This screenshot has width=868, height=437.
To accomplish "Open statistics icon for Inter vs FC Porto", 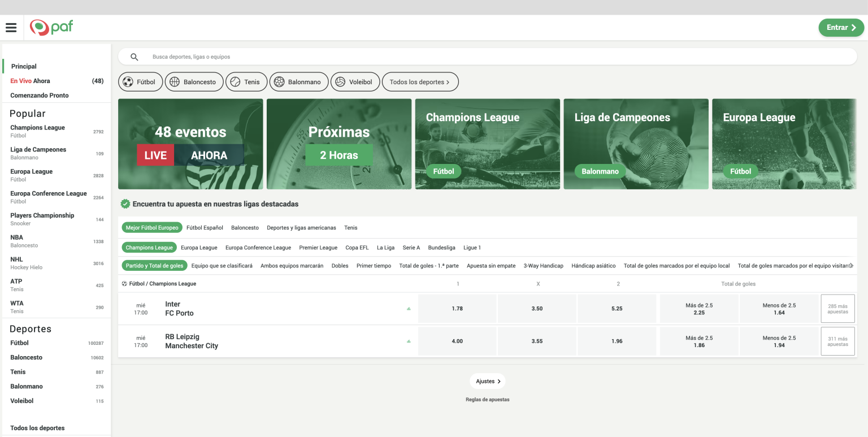I will (x=409, y=309).
